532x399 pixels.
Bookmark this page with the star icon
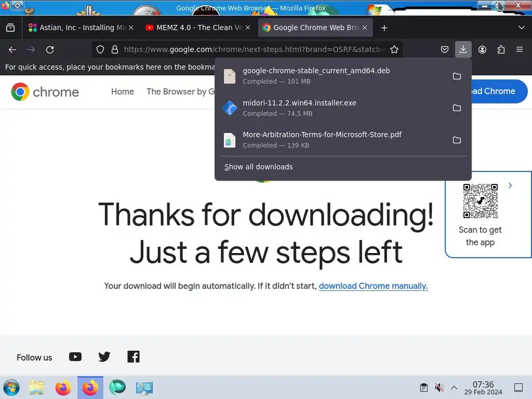(394, 49)
